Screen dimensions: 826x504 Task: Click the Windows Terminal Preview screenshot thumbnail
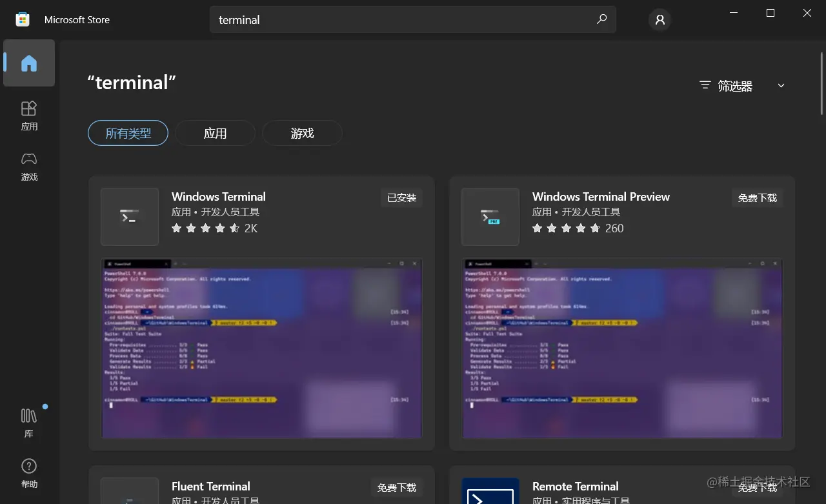[x=623, y=348]
